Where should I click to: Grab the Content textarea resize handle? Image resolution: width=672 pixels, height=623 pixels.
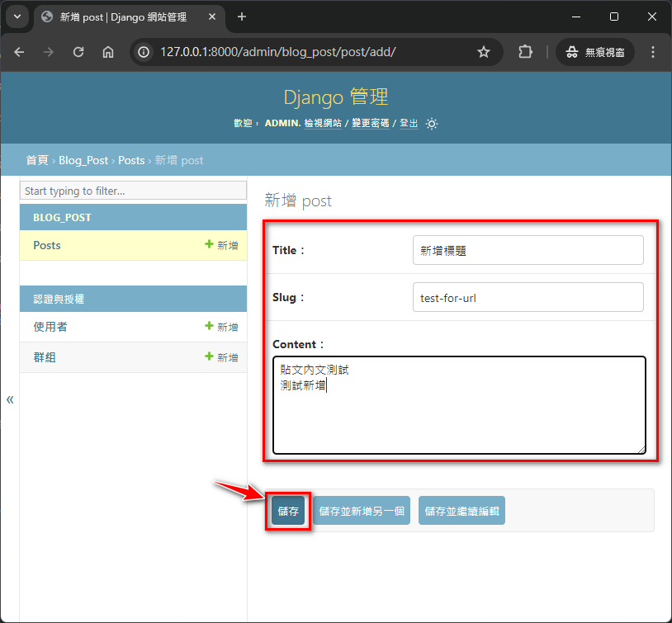coord(641,450)
